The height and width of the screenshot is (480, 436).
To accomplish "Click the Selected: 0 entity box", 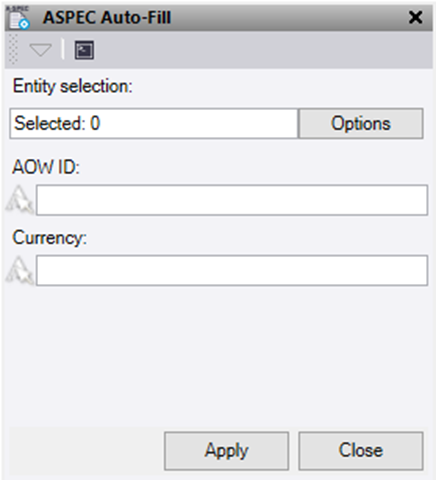I will tap(154, 123).
